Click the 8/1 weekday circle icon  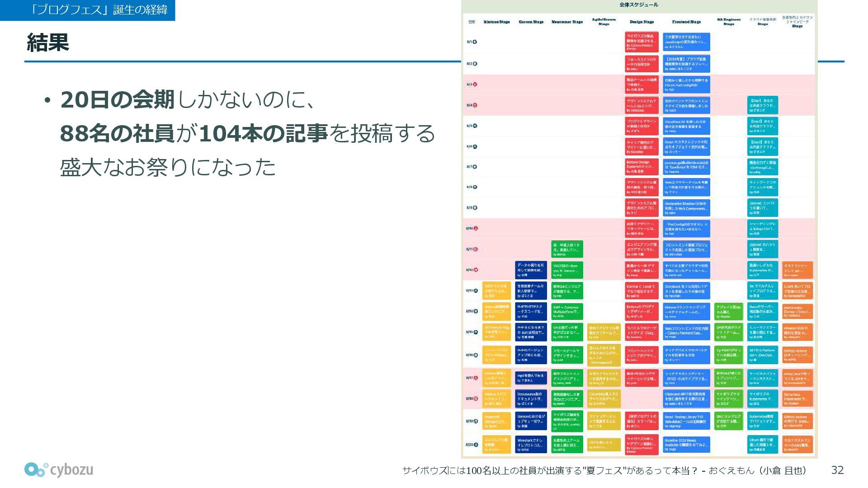tap(475, 42)
